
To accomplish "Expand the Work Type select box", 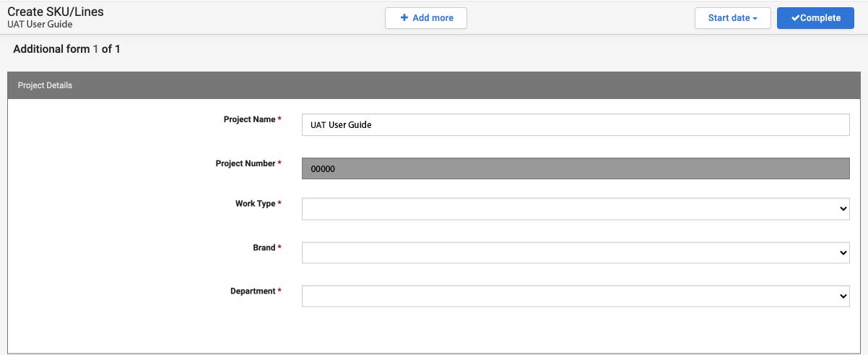I will tap(575, 209).
